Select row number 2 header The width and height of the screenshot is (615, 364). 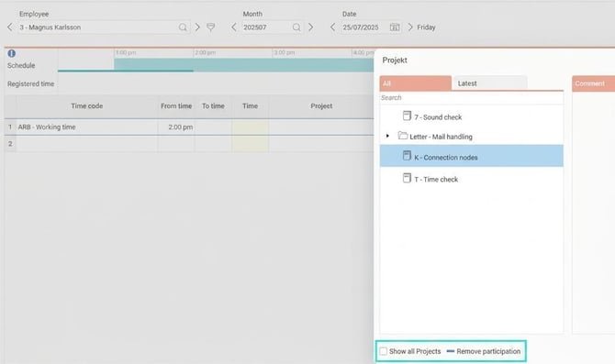pyautogui.click(x=10, y=144)
